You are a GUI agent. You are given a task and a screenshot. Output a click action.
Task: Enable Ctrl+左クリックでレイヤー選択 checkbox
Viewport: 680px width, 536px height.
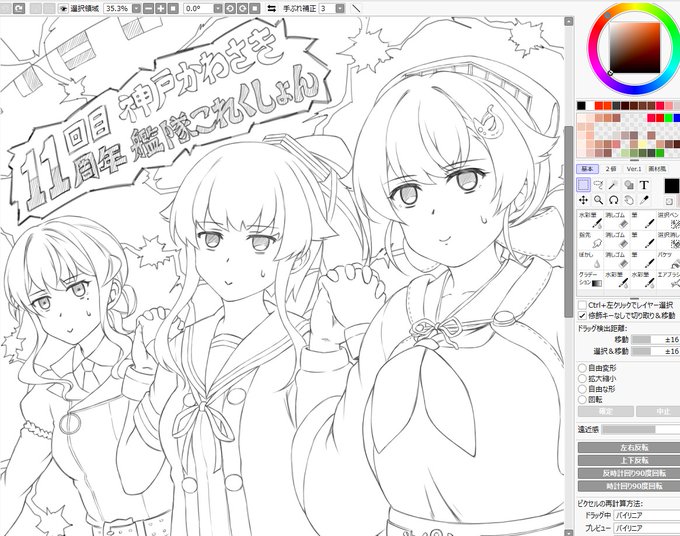pos(582,305)
